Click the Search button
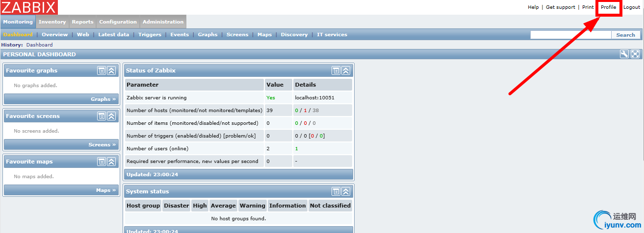Screen dimensions: 644x233 tap(625, 35)
